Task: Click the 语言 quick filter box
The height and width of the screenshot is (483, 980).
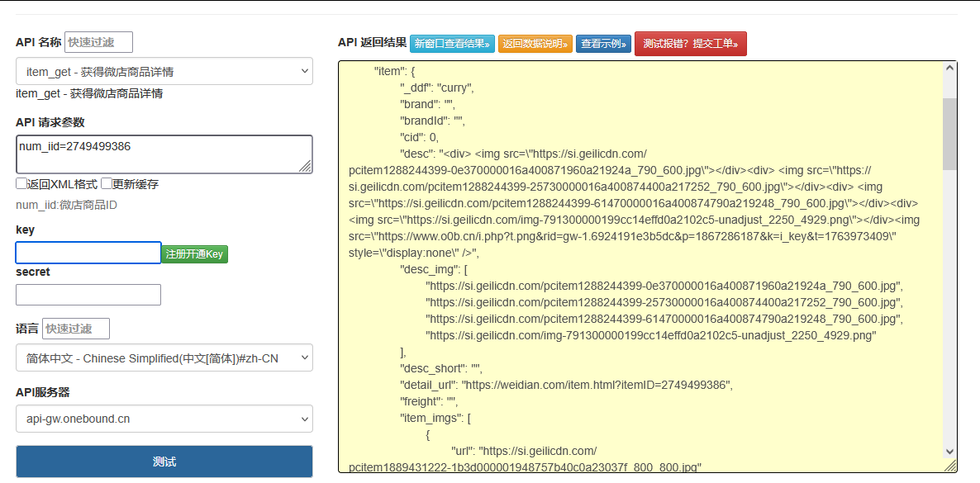Action: (76, 329)
